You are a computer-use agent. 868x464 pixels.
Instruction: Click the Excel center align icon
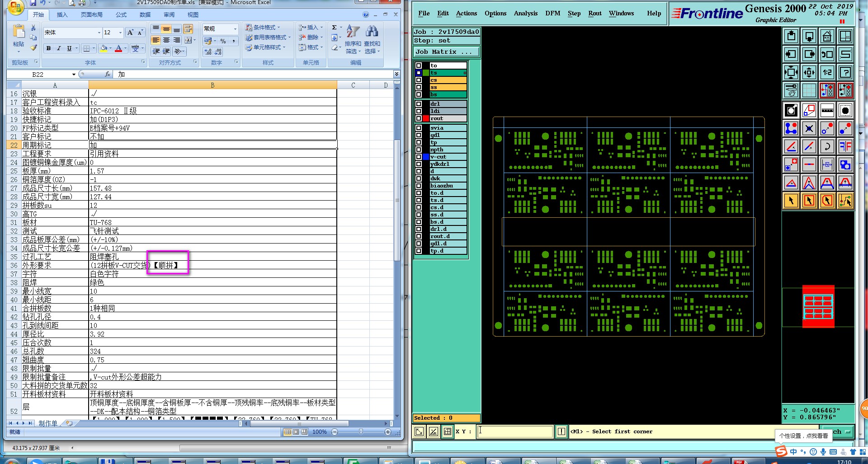click(x=166, y=40)
